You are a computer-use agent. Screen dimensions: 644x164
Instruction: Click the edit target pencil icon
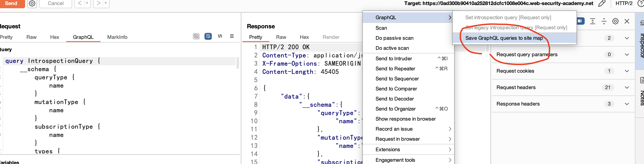pyautogui.click(x=602, y=3)
